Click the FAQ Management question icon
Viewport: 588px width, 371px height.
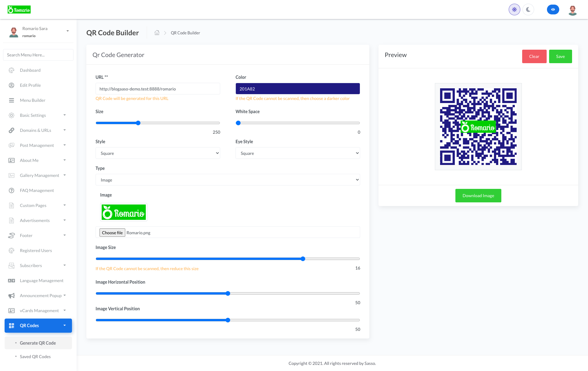11,190
